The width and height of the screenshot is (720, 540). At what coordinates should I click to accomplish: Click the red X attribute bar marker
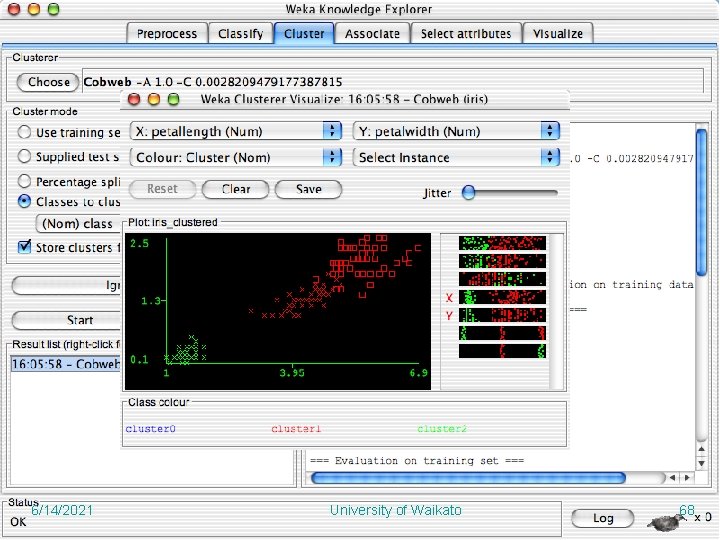pos(449,298)
